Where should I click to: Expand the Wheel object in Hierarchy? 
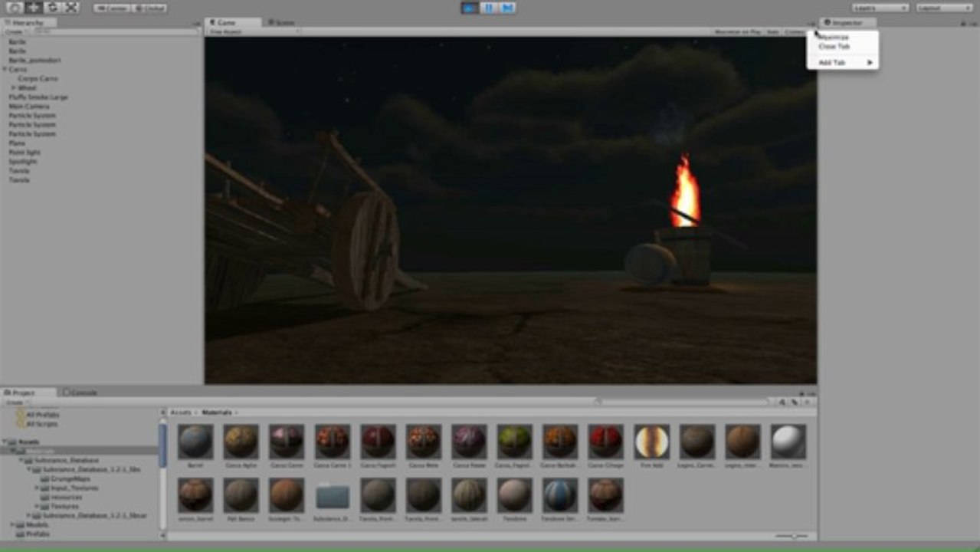tap(14, 88)
